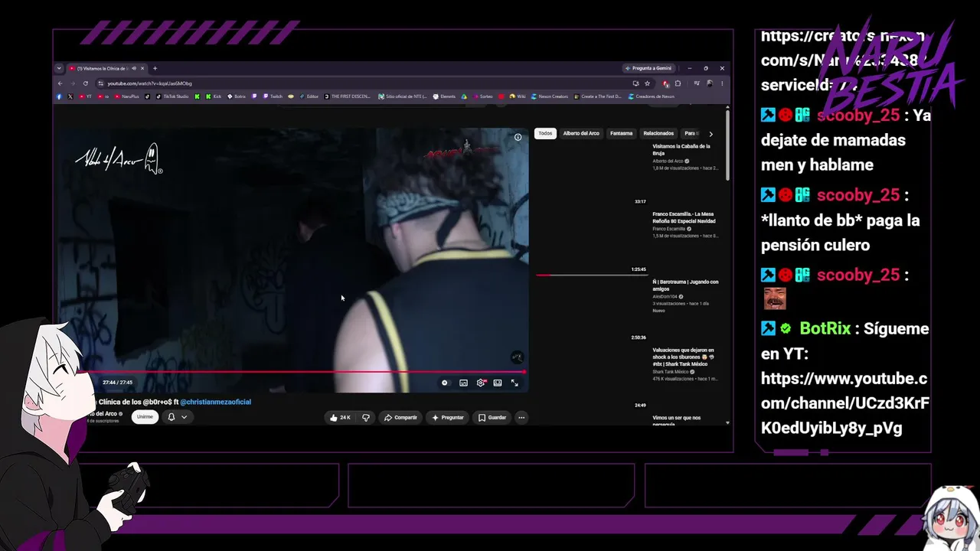This screenshot has height=551, width=980.
Task: Go back in browser history
Action: coord(60,83)
